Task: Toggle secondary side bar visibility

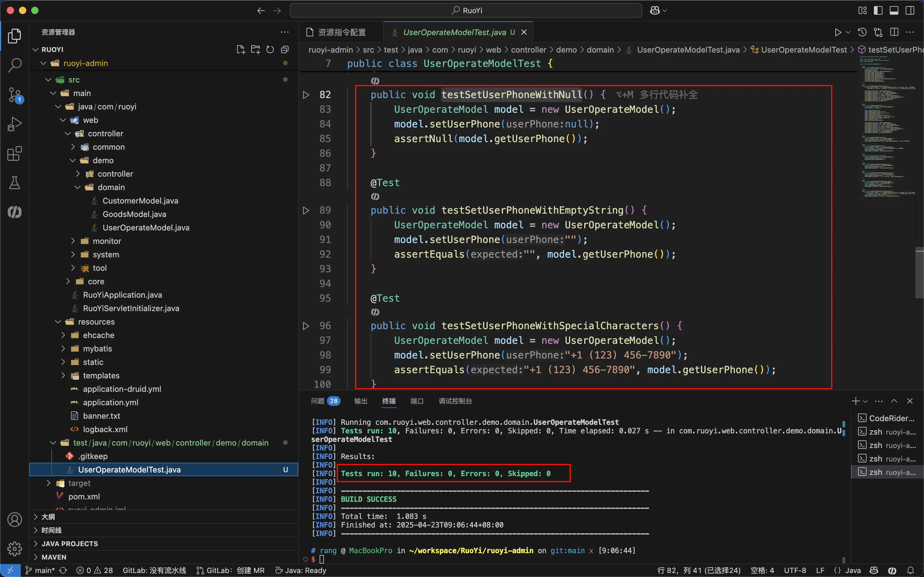Action: [x=910, y=10]
